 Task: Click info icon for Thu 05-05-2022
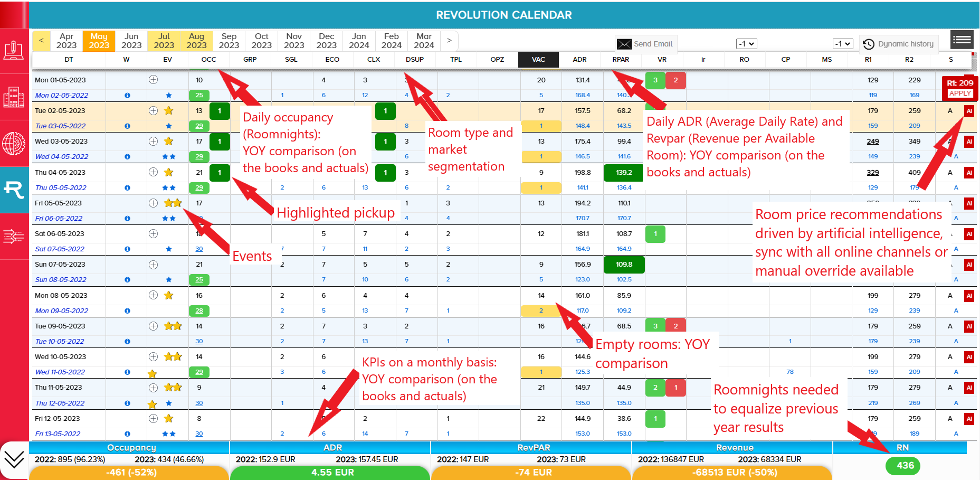pyautogui.click(x=127, y=188)
